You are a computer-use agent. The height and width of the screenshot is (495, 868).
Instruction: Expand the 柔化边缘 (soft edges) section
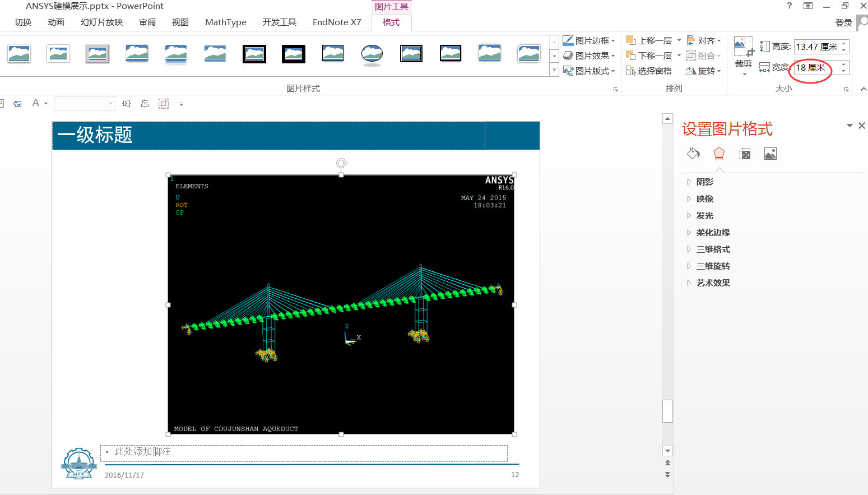click(x=708, y=232)
